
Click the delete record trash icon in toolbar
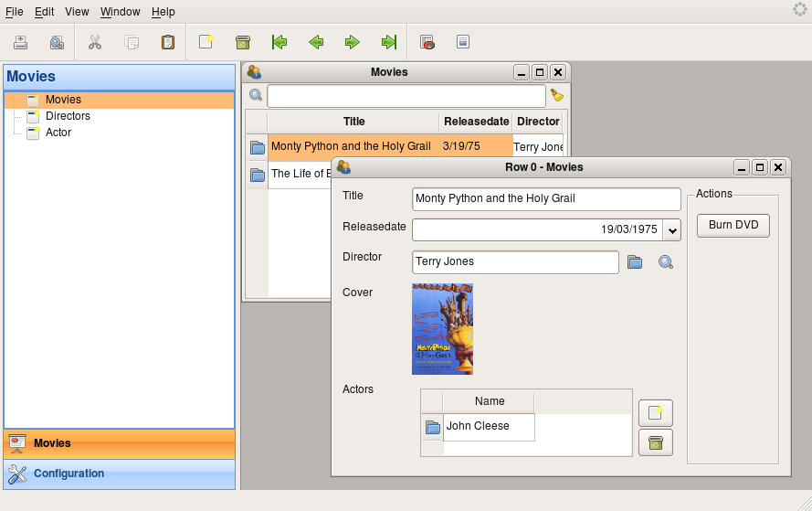[x=243, y=42]
